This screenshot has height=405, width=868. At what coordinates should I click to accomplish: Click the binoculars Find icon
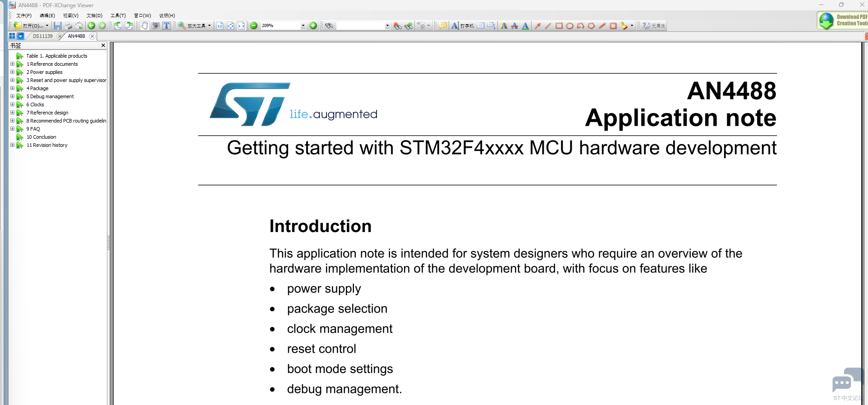(x=329, y=26)
